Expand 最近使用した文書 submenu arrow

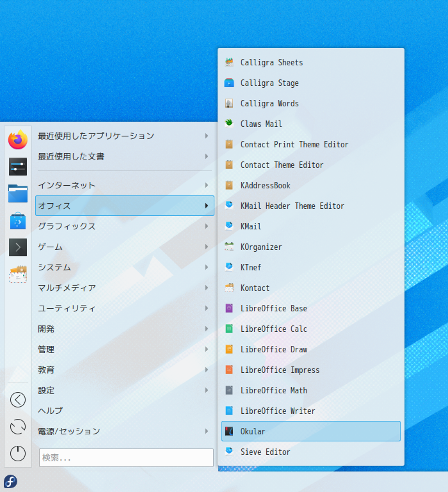tap(206, 156)
